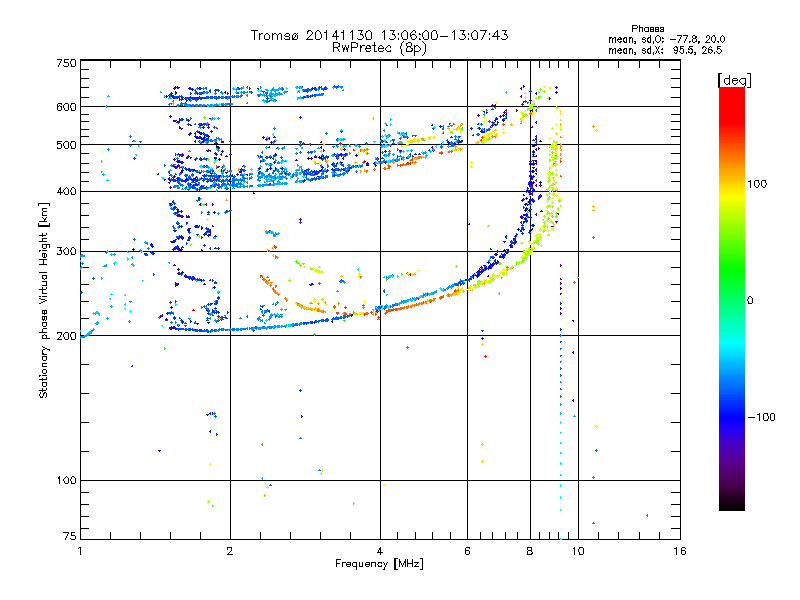Click the 'Frequency [MHz]' x-axis title

379,564
